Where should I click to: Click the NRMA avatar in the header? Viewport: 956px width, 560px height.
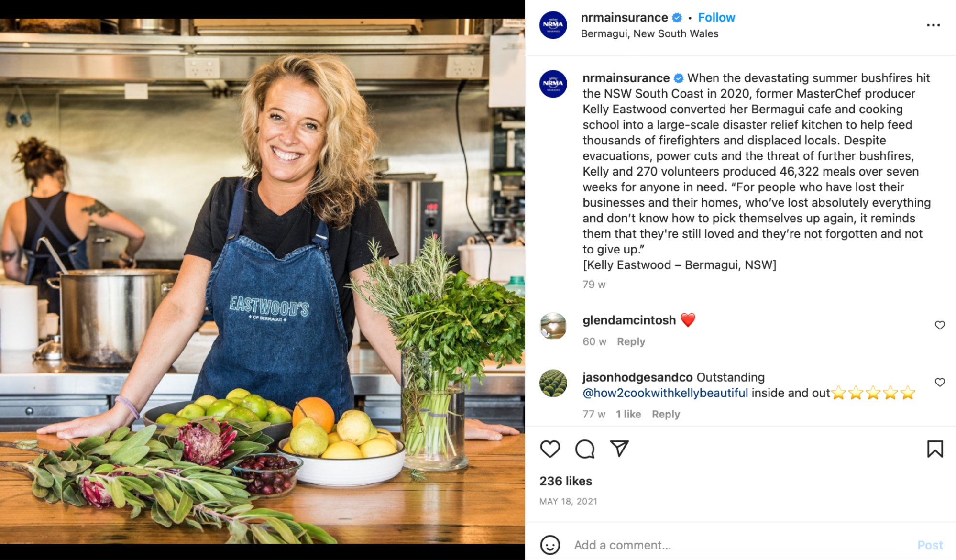(x=553, y=25)
